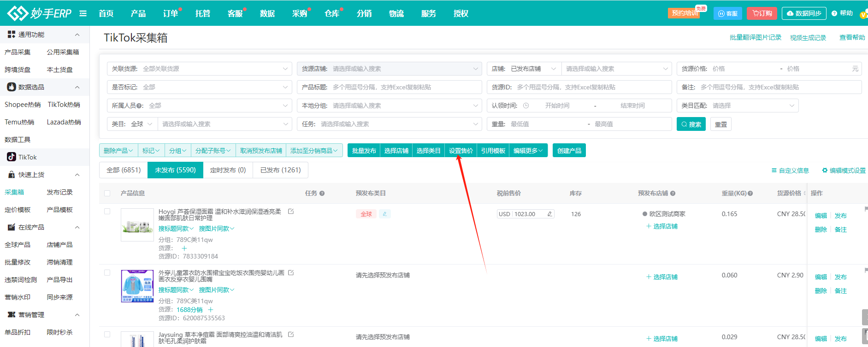Expand the 编辑更多 dropdown button
Screen dimensions: 868x347
click(528, 151)
